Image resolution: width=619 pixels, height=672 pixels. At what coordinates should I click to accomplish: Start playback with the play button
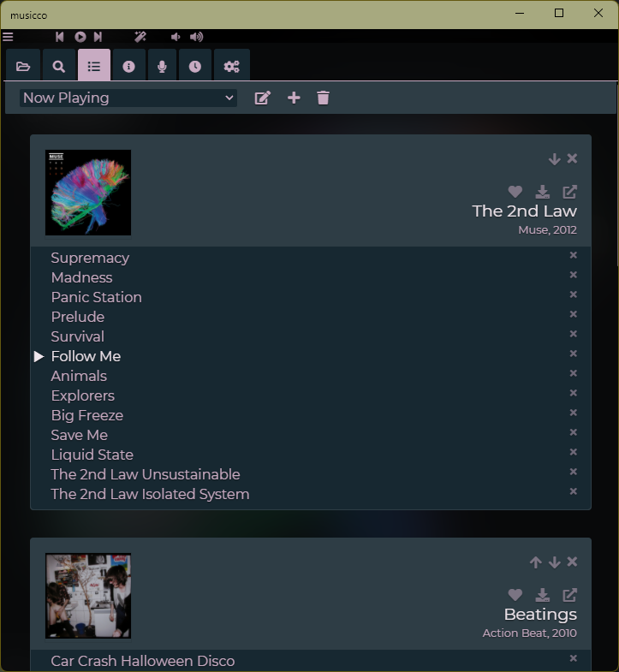(x=80, y=37)
